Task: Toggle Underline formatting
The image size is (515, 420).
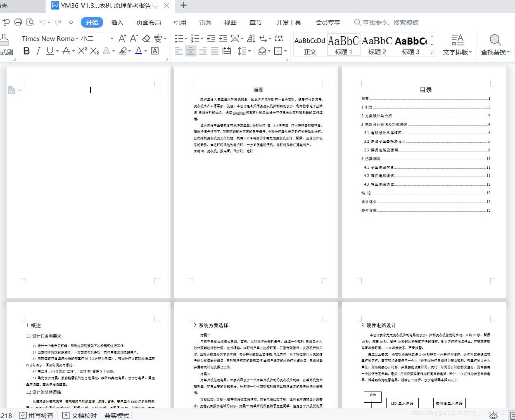Action: coord(50,51)
